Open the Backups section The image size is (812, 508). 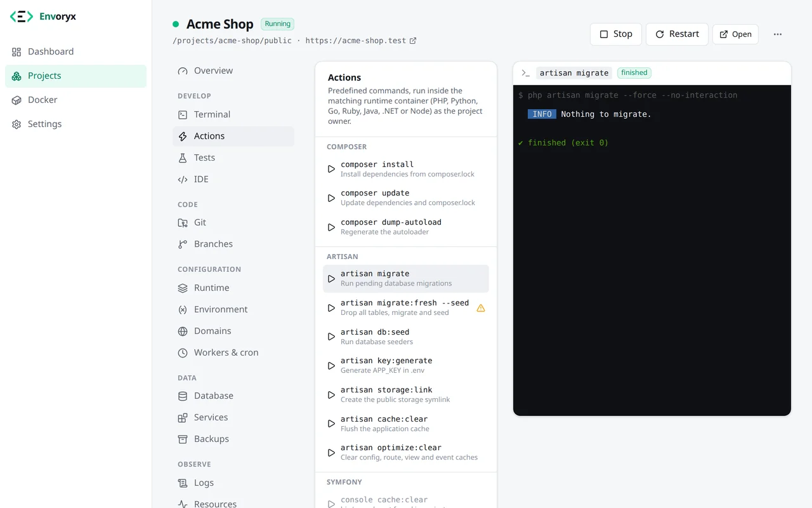tap(233, 439)
